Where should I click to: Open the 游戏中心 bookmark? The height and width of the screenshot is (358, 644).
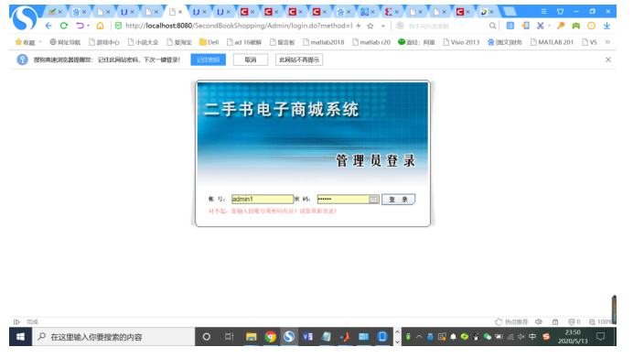tap(104, 42)
